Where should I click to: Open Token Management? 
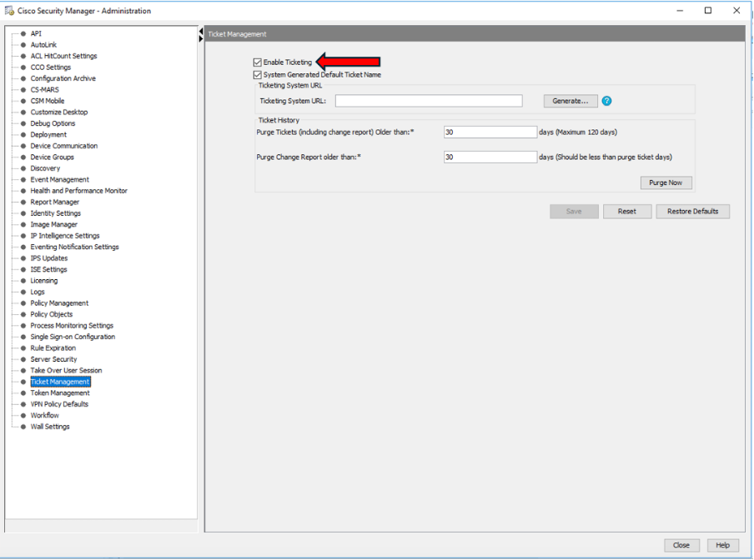[60, 392]
